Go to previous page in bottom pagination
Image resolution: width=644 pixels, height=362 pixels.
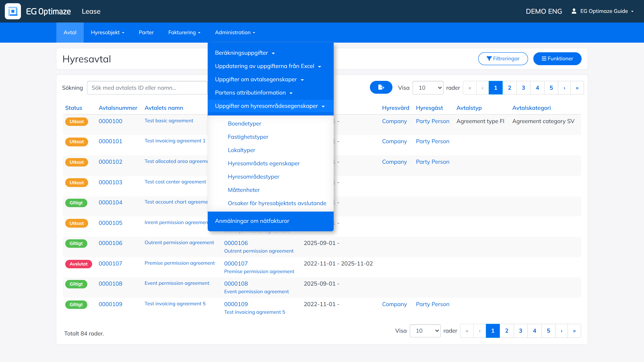point(480,331)
